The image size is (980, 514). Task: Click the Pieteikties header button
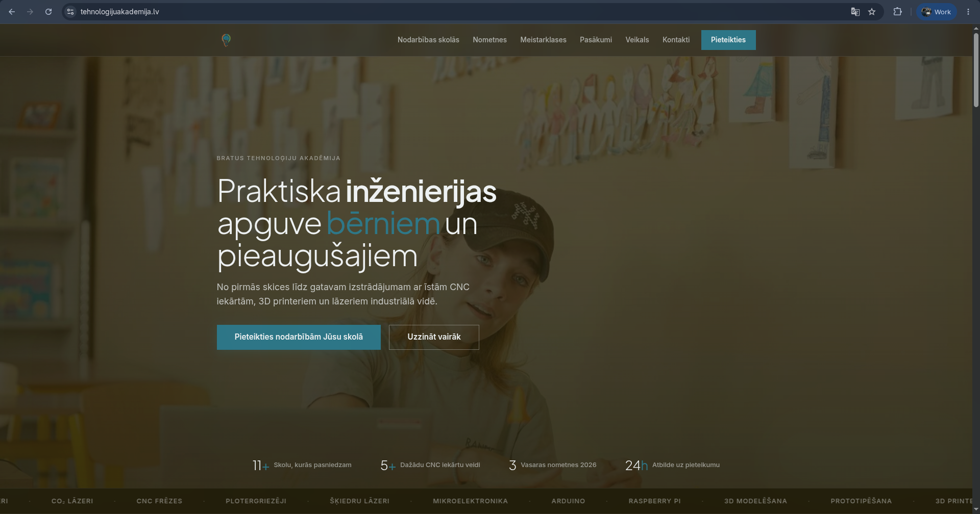[728, 40]
